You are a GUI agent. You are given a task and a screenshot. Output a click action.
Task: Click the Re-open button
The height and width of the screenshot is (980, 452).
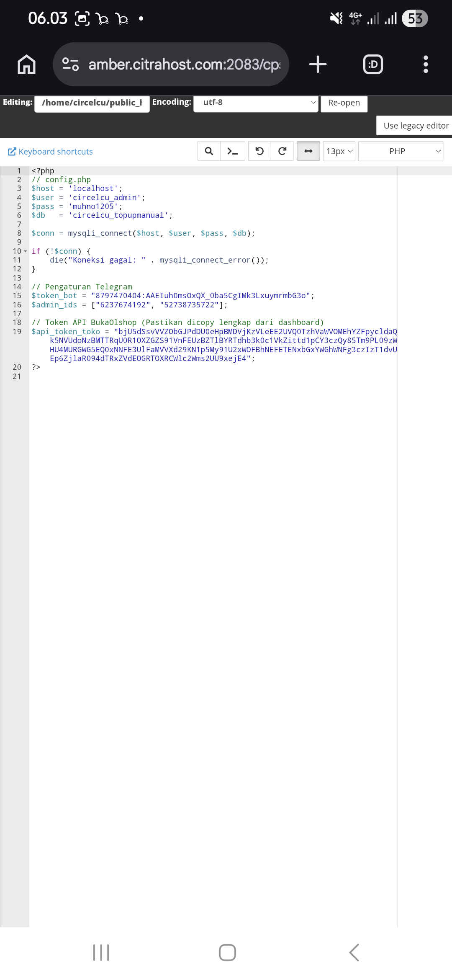[344, 103]
